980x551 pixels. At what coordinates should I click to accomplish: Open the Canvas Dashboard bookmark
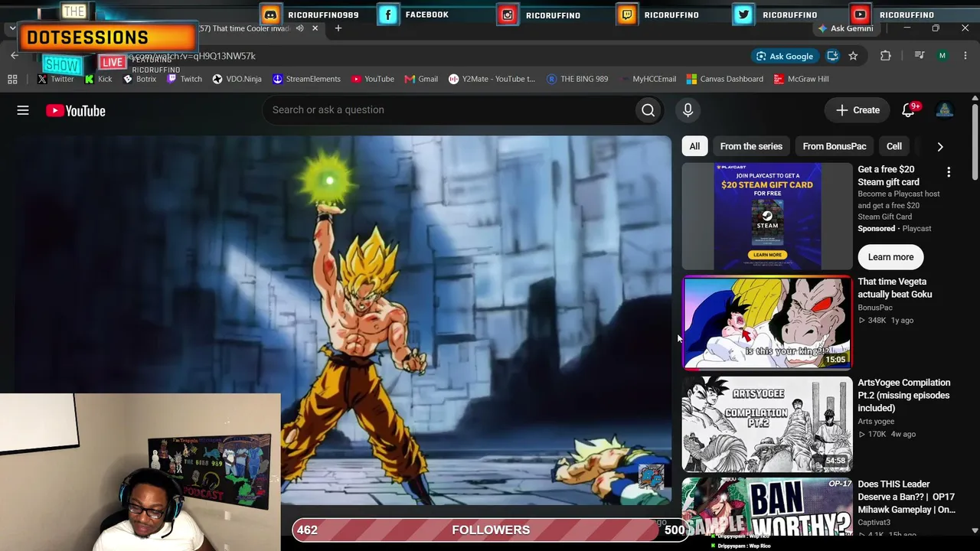click(724, 79)
